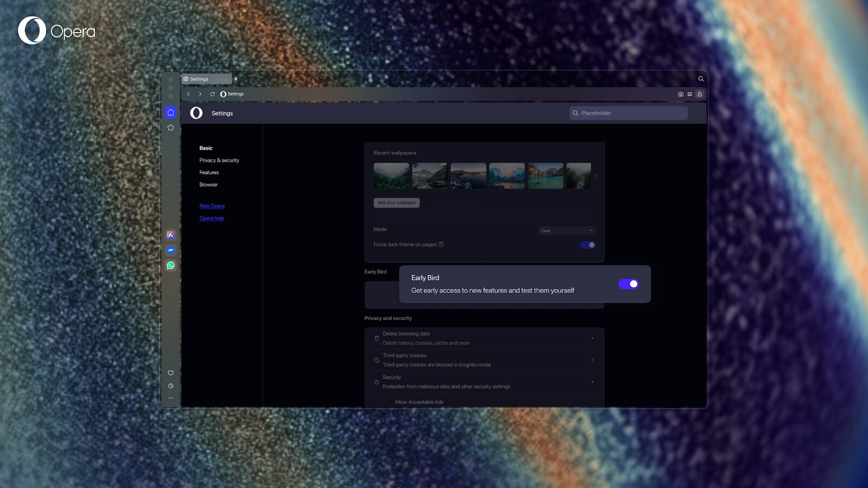Screen dimensions: 868x488
Task: Reload the Settings page
Action: click(212, 94)
